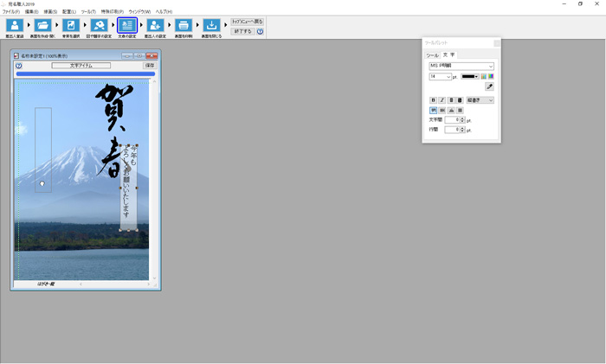
Task: Select the background selection icon
Action: [71, 26]
